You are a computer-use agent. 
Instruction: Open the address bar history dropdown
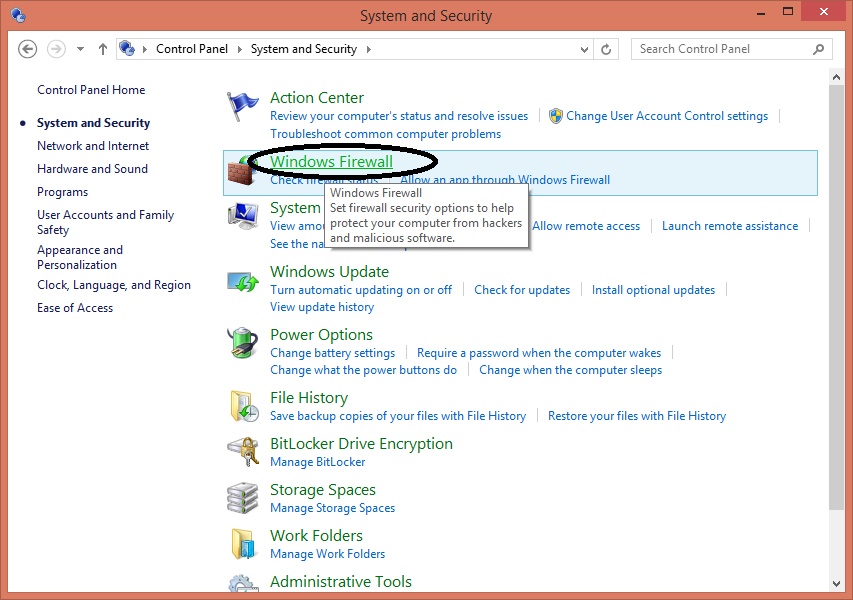(584, 50)
